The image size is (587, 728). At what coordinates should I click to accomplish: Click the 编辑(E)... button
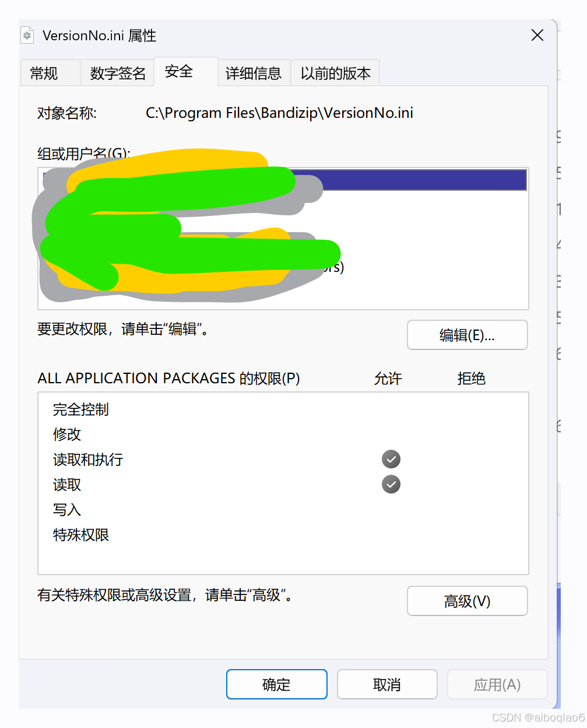coord(468,335)
